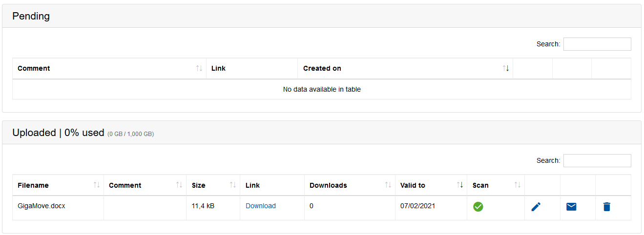Click the Link column header in Pending
644x235 pixels.
[219, 69]
